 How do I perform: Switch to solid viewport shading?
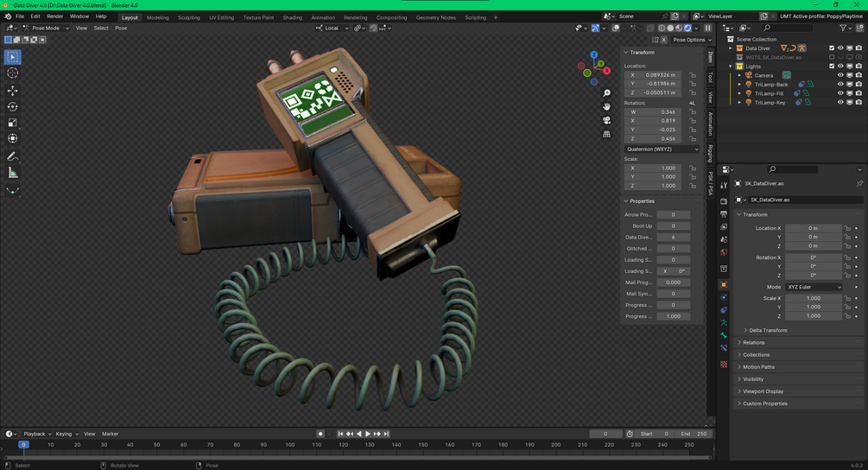[670, 28]
